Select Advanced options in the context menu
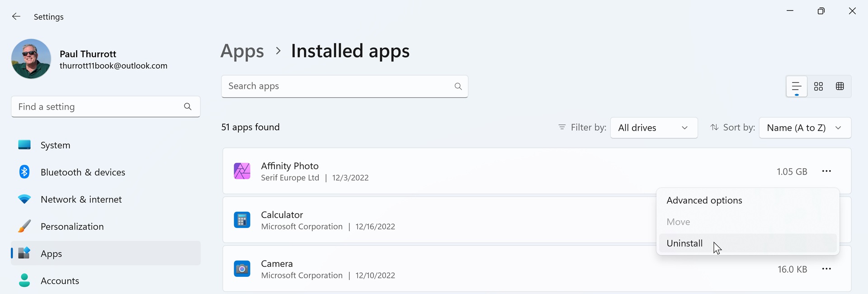The width and height of the screenshot is (868, 294). point(704,200)
